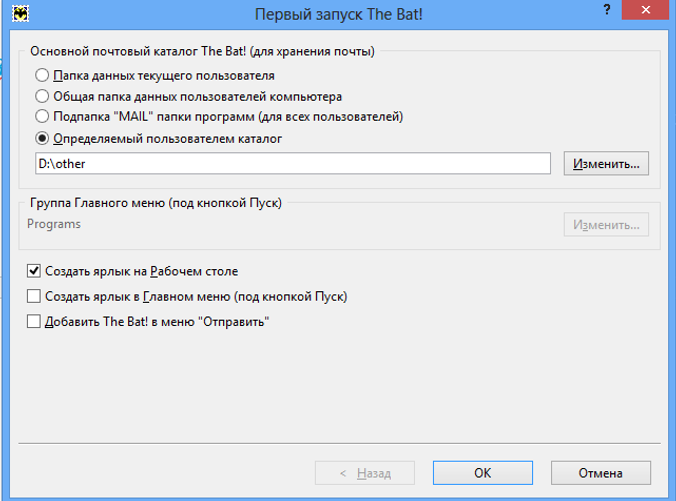Select "Определяемый пользователем каталог" radio button

click(x=42, y=138)
